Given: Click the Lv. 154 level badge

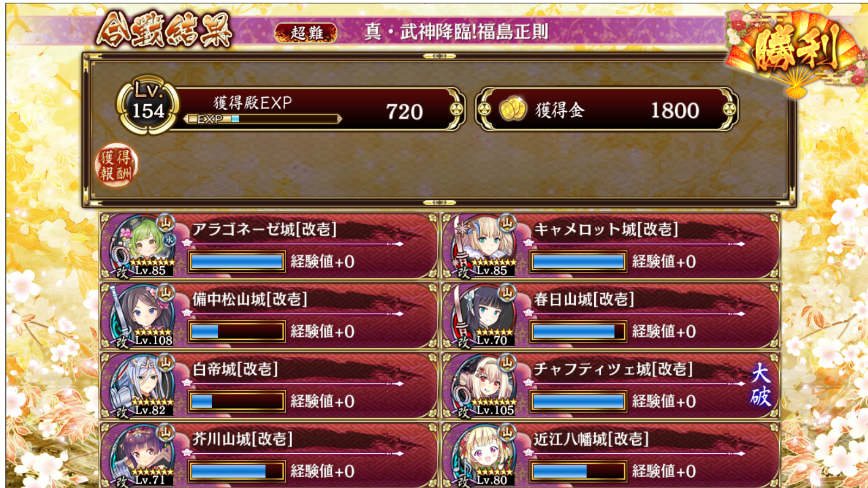Looking at the screenshot, I should [x=148, y=105].
